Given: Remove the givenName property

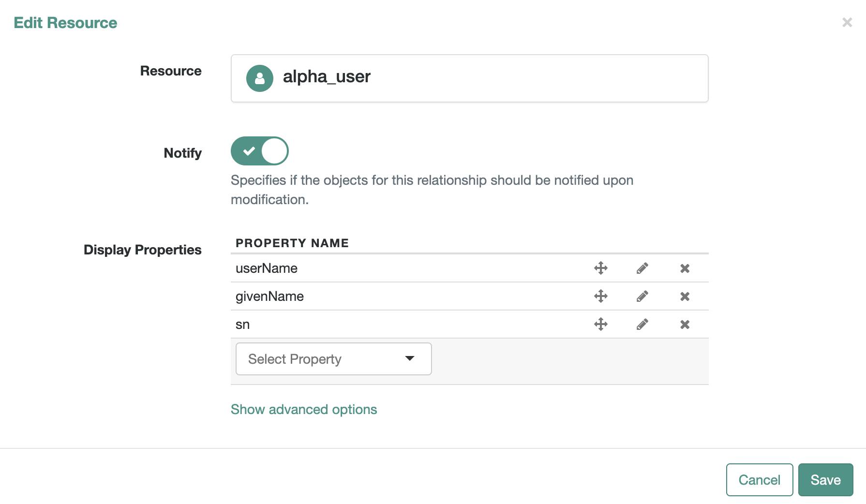Looking at the screenshot, I should 685,296.
